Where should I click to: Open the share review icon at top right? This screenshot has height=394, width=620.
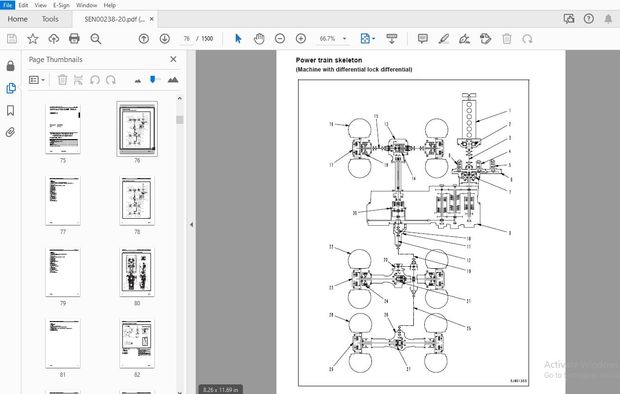pos(569,19)
